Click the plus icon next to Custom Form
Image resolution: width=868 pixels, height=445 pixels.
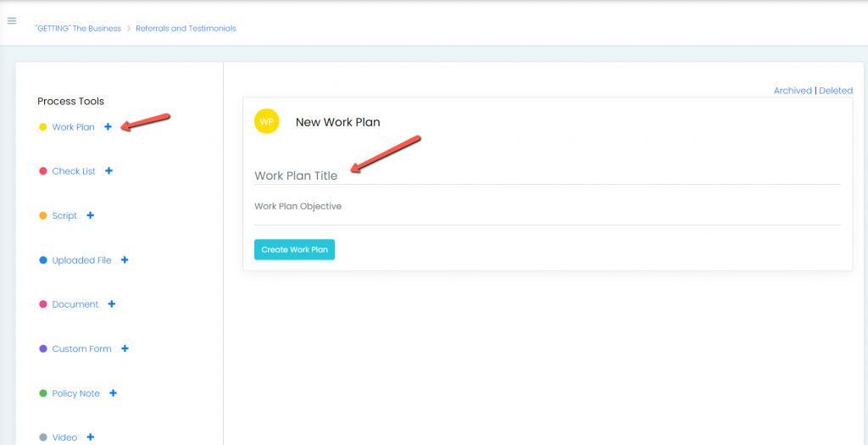[125, 348]
